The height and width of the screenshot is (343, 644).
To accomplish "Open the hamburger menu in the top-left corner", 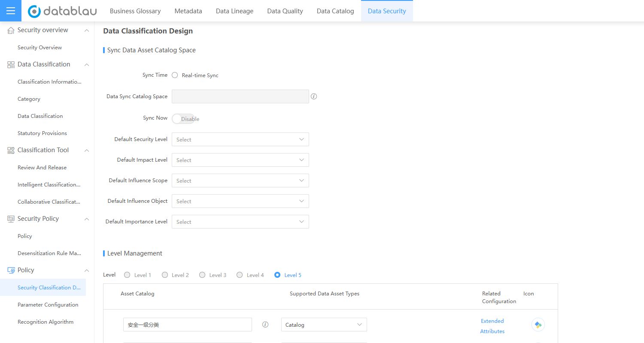I will point(11,11).
